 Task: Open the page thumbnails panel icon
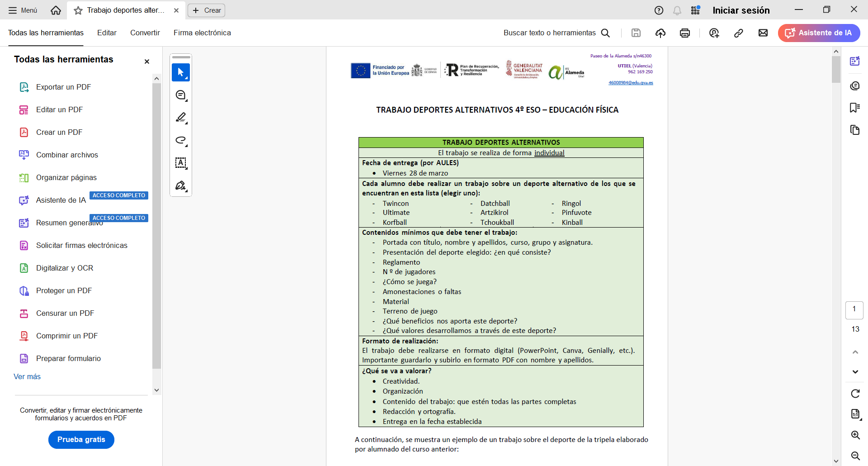coord(854,130)
